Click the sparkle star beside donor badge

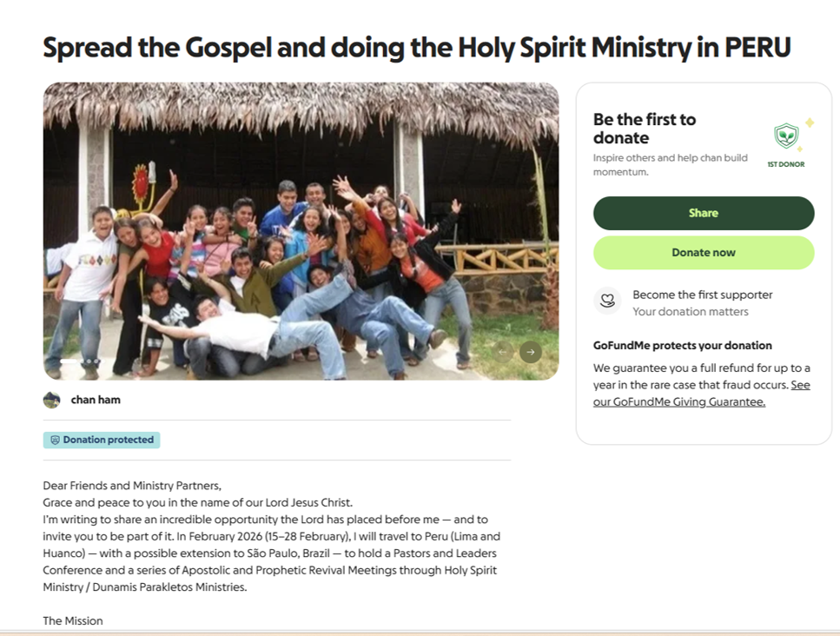[809, 123]
